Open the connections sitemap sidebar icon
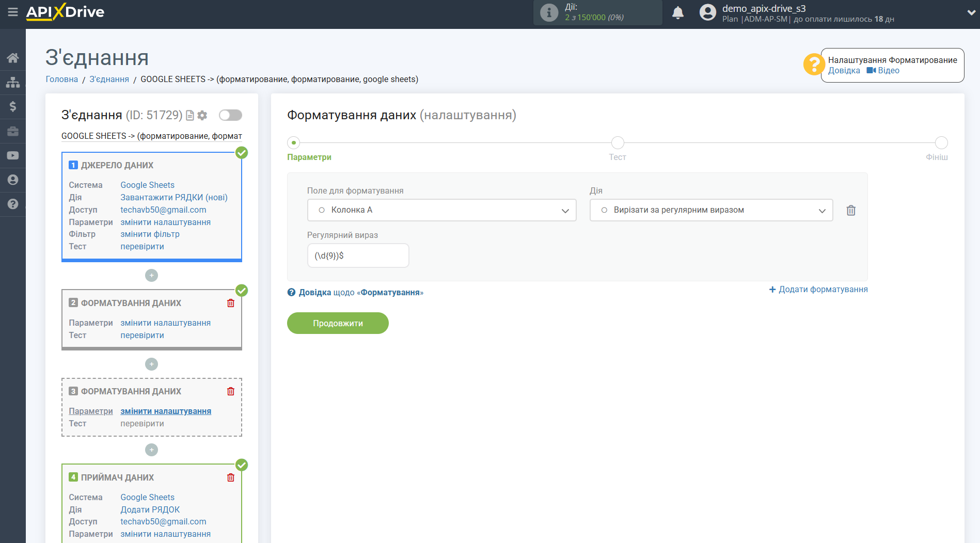This screenshot has width=980, height=543. click(x=13, y=82)
